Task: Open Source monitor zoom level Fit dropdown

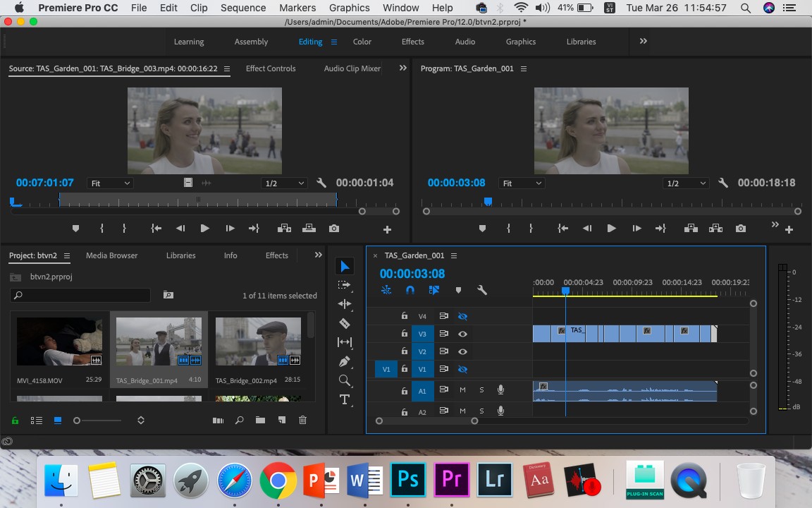Action: pos(110,183)
